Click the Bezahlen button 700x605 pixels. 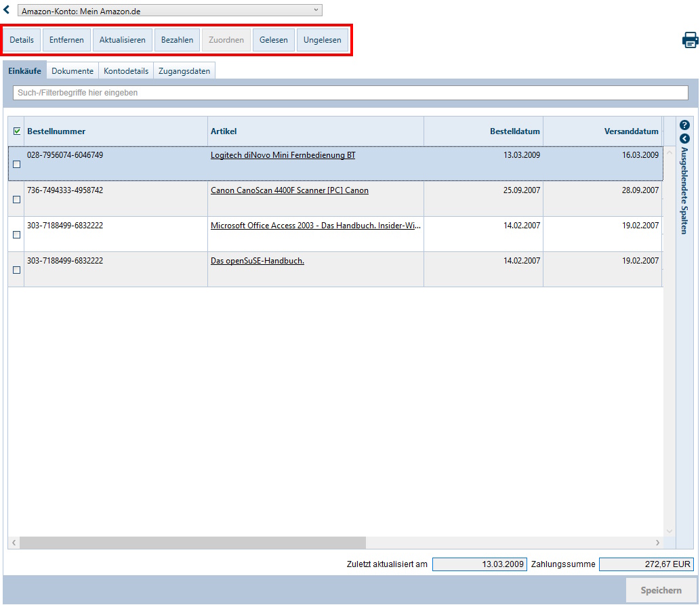pyautogui.click(x=178, y=40)
